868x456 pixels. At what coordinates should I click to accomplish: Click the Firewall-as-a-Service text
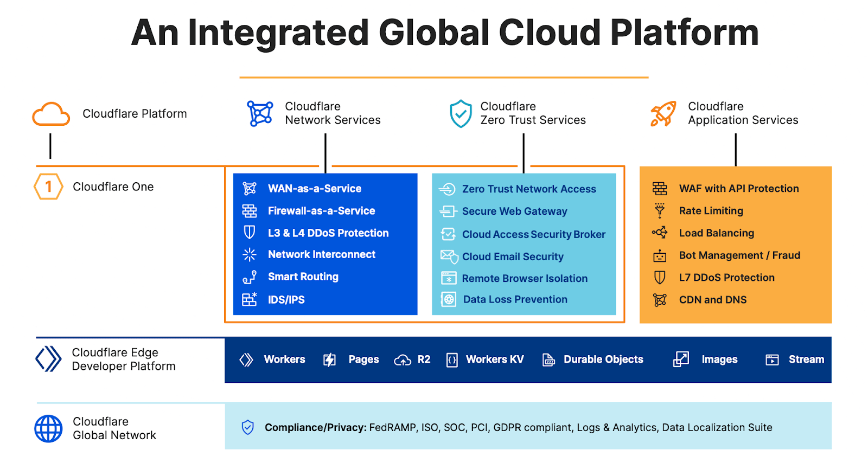click(x=322, y=211)
